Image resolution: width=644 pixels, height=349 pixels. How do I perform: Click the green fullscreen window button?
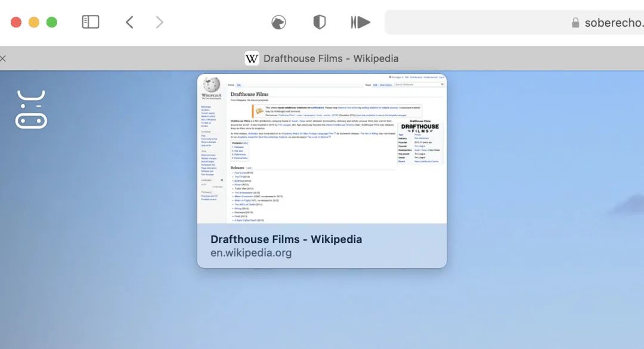[52, 22]
